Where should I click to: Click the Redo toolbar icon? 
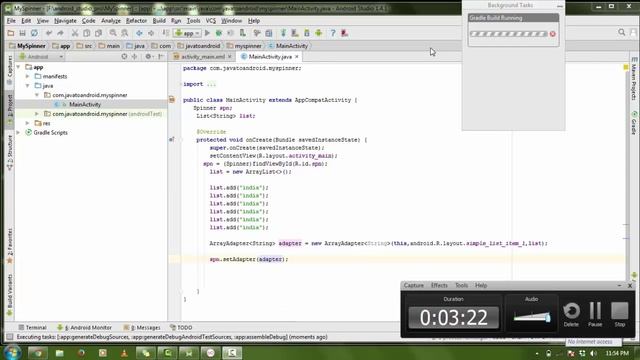[x=60, y=33]
